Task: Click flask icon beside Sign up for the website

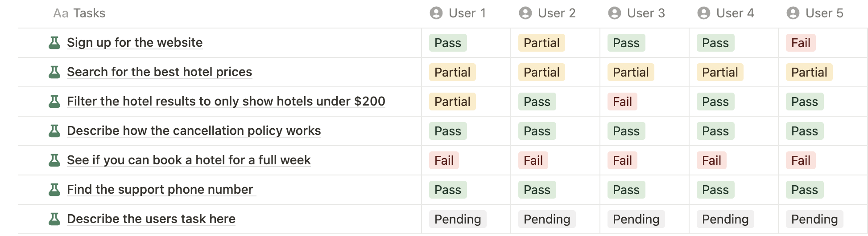Action: click(x=54, y=43)
